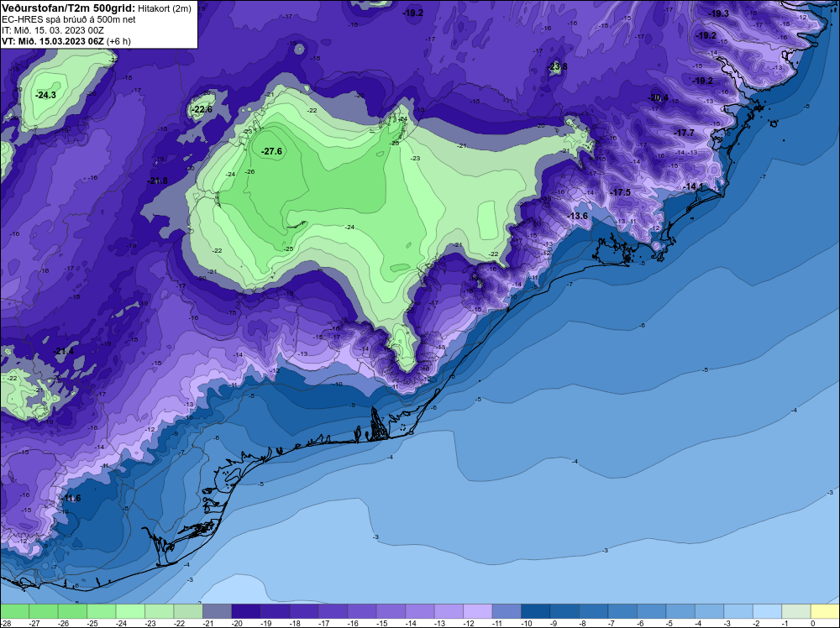Viewport: 840px width, 628px height.
Task: Select the pale green swatch above -1
Action: pos(795,611)
